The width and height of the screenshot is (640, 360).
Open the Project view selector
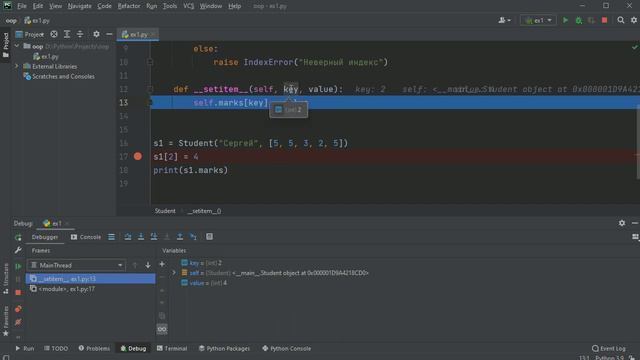tap(29, 34)
